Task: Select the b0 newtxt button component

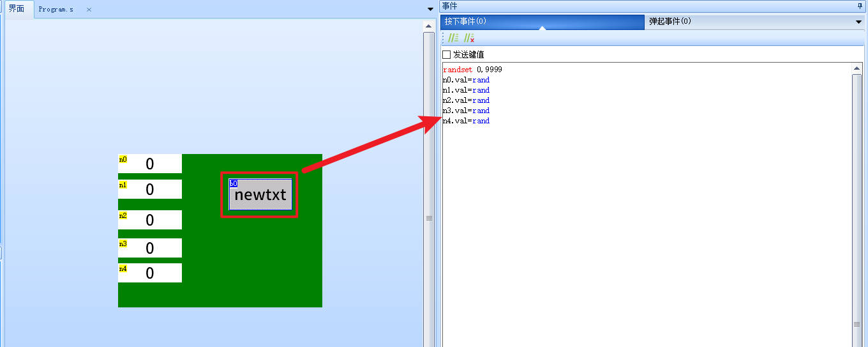Action: 260,195
